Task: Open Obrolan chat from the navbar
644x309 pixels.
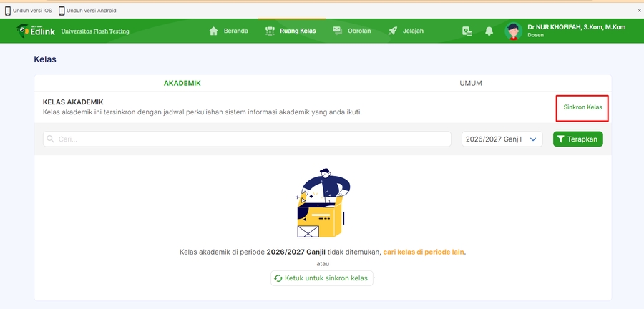Action: pyautogui.click(x=351, y=31)
